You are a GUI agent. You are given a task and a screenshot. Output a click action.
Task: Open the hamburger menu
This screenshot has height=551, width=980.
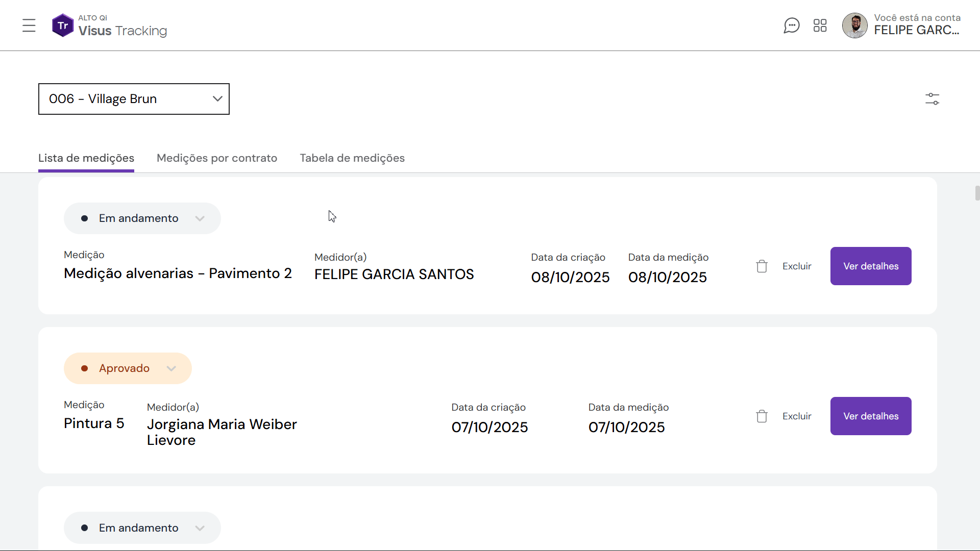(29, 26)
